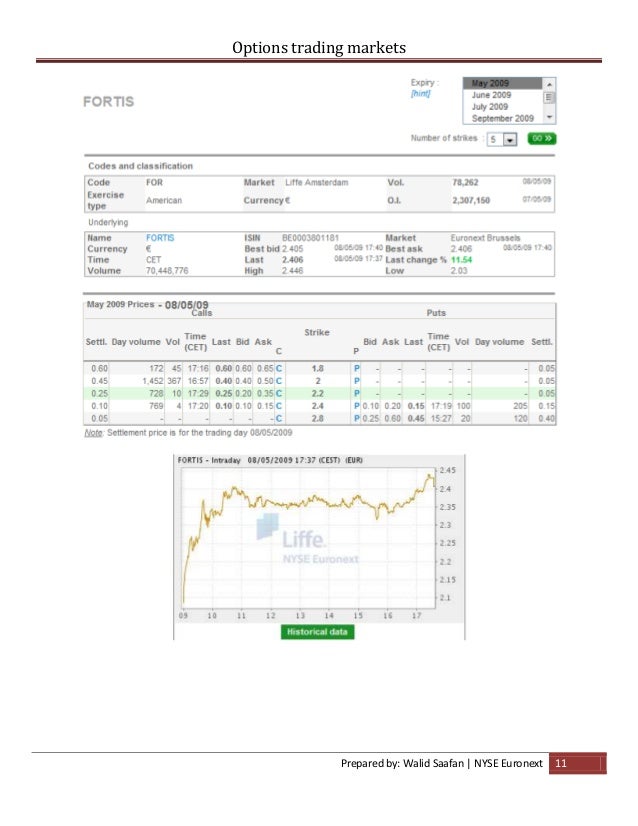The height and width of the screenshot is (826, 638).
Task: Click the strike value 2.8
Action: [x=318, y=418]
